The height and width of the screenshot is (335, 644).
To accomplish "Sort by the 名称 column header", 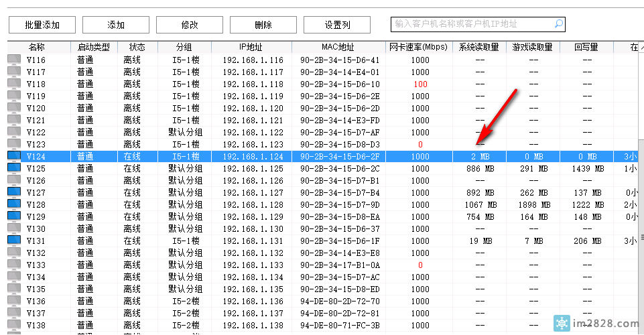I will click(37, 47).
